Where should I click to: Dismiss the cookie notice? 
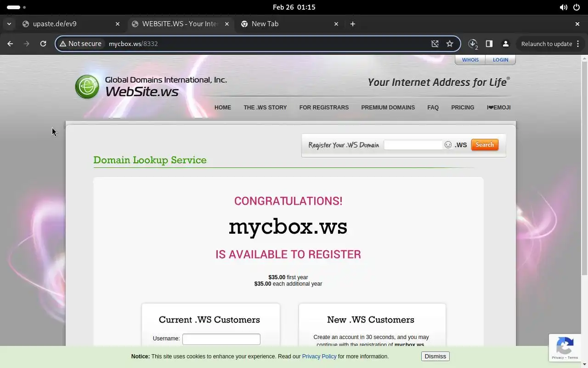[x=435, y=356]
